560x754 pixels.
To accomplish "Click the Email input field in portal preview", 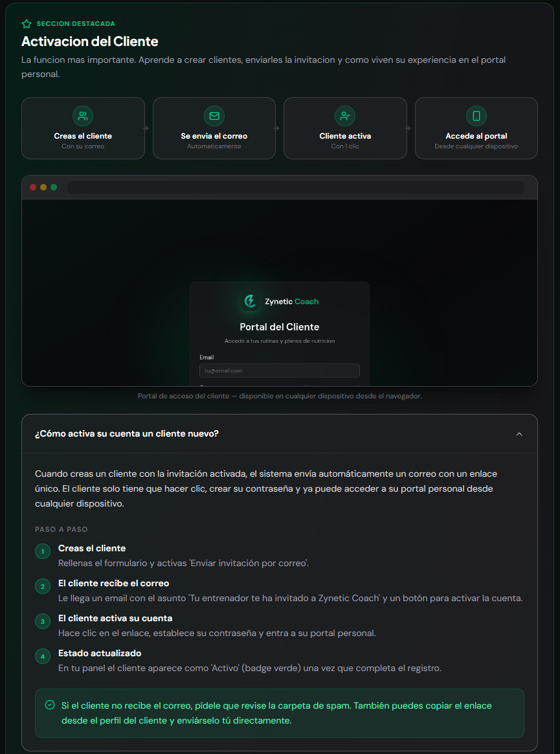I will click(279, 371).
